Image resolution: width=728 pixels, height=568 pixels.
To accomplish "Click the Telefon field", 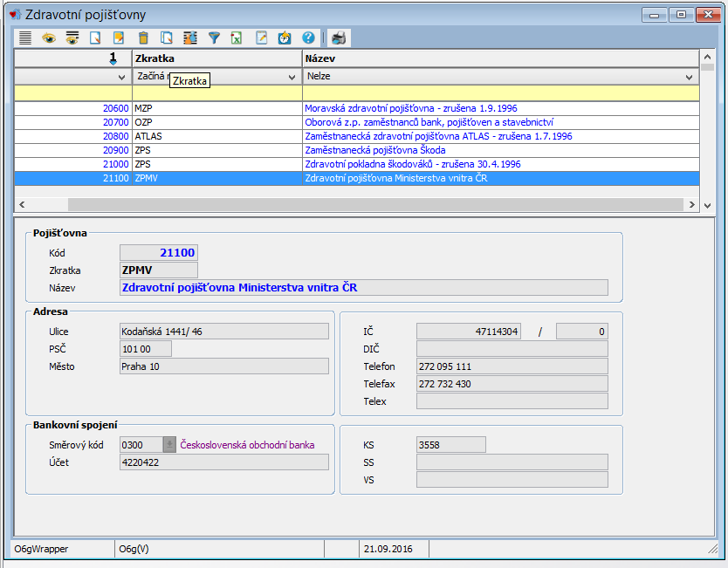I will [512, 366].
